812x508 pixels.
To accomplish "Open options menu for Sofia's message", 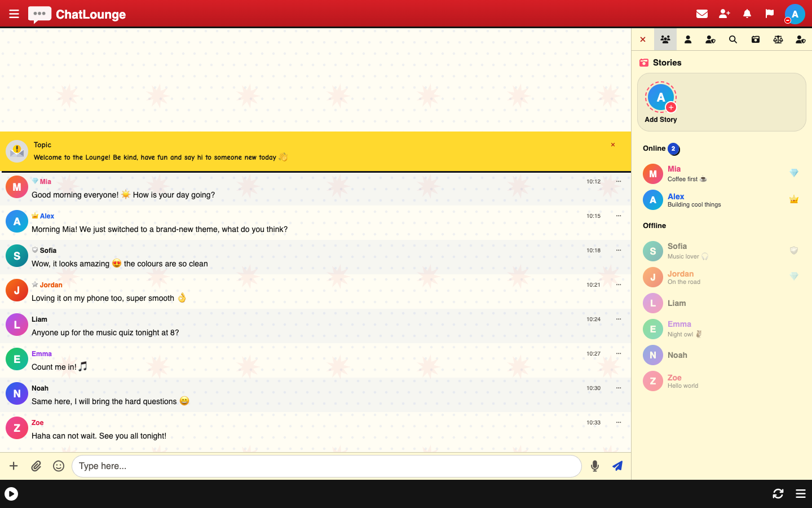I will [619, 251].
